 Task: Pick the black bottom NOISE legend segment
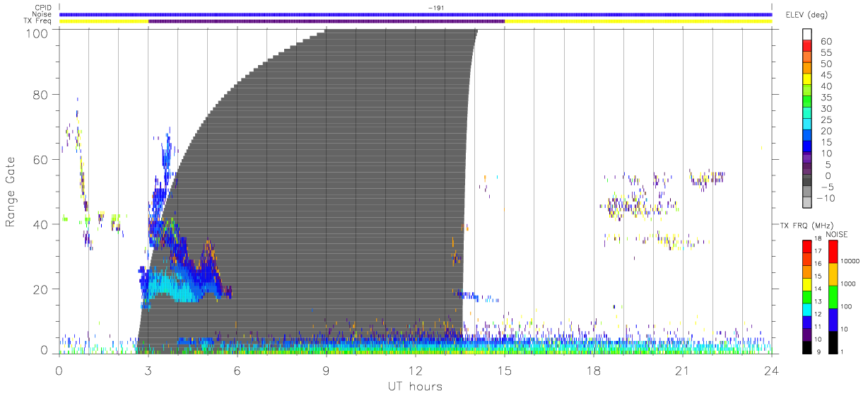833,342
